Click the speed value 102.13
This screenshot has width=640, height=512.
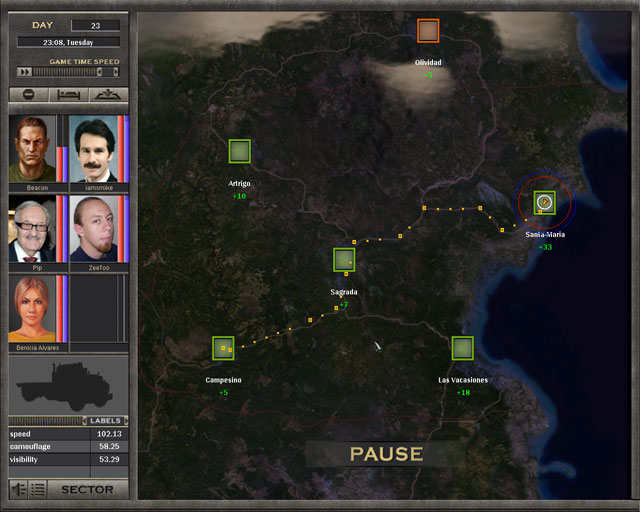pos(109,434)
